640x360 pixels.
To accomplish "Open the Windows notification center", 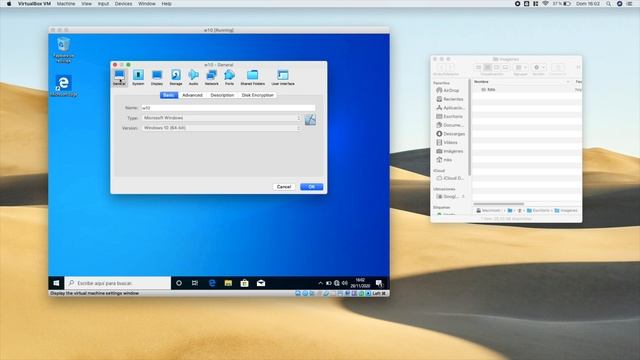I will tap(379, 283).
